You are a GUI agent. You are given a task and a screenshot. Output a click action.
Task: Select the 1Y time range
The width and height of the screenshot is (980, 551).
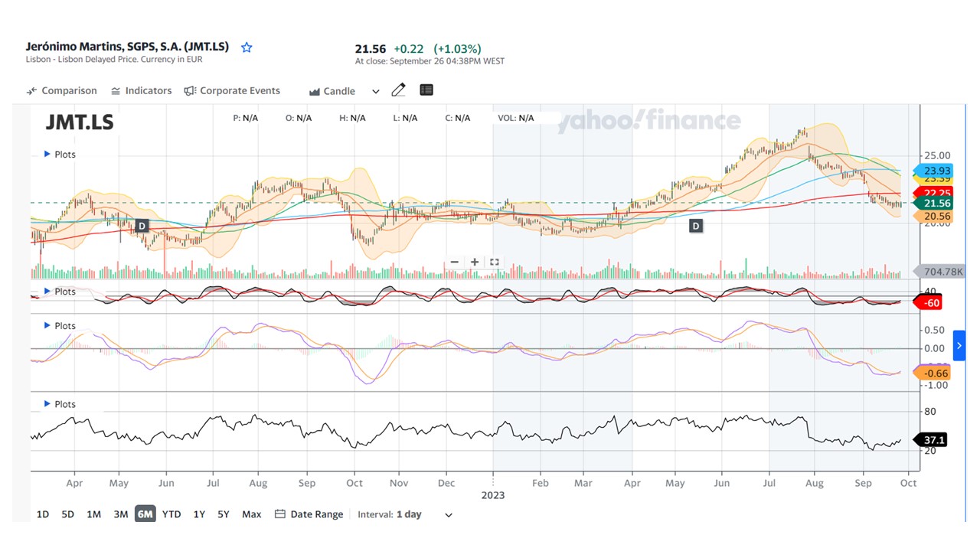pyautogui.click(x=199, y=514)
